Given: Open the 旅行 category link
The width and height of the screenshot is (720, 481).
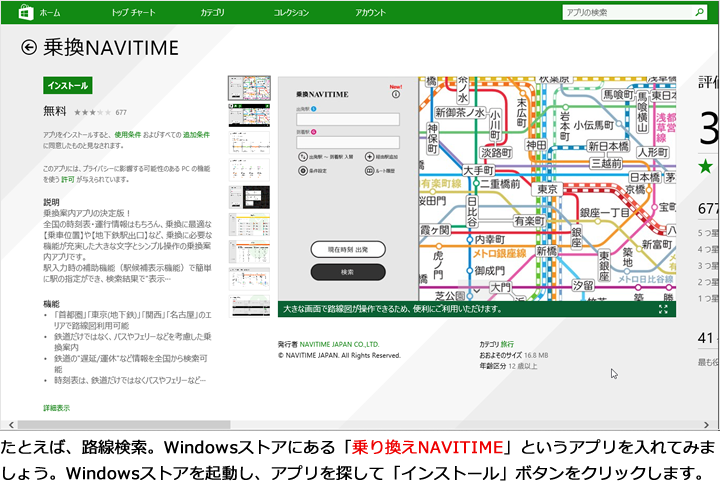Looking at the screenshot, I should [507, 344].
